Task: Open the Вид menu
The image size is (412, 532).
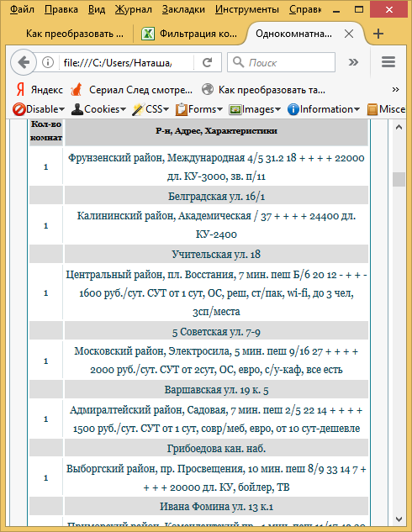Action: pyautogui.click(x=97, y=9)
